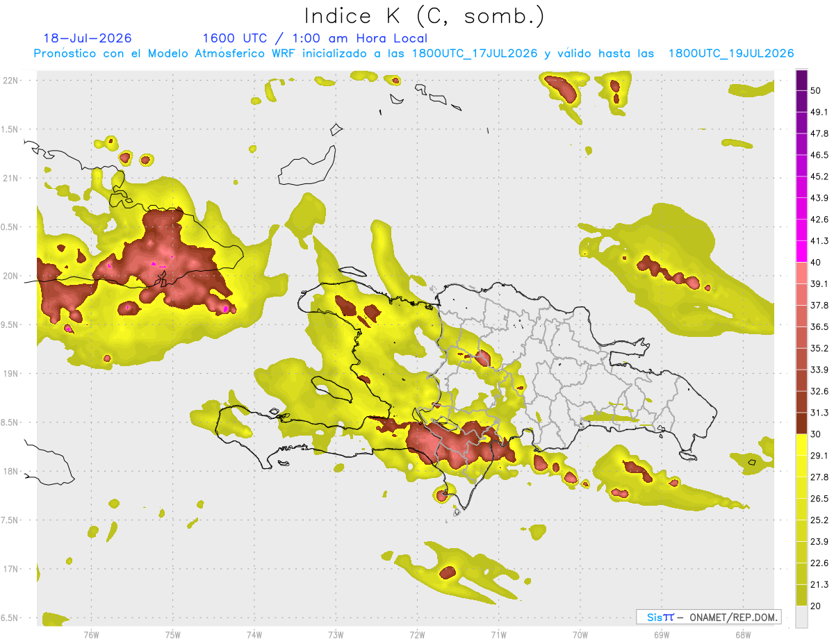
Task: Click the colorbar value '36.5'
Action: 820,327
